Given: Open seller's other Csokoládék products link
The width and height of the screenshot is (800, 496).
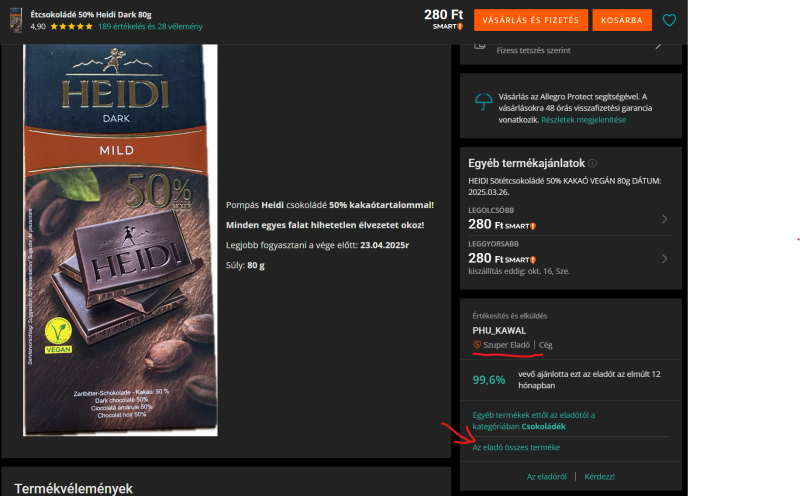Looking at the screenshot, I should [x=533, y=421].
